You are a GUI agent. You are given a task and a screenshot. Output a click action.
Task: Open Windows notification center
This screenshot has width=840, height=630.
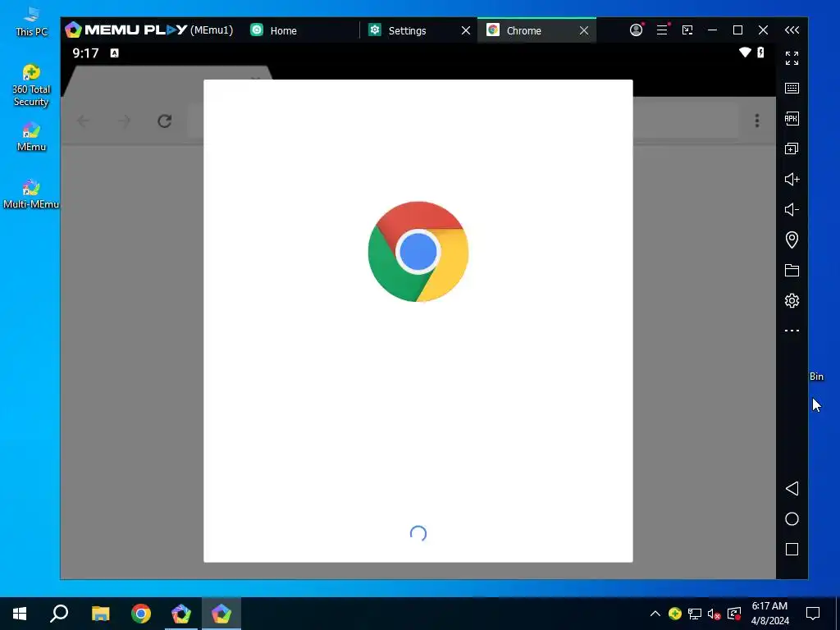(813, 614)
